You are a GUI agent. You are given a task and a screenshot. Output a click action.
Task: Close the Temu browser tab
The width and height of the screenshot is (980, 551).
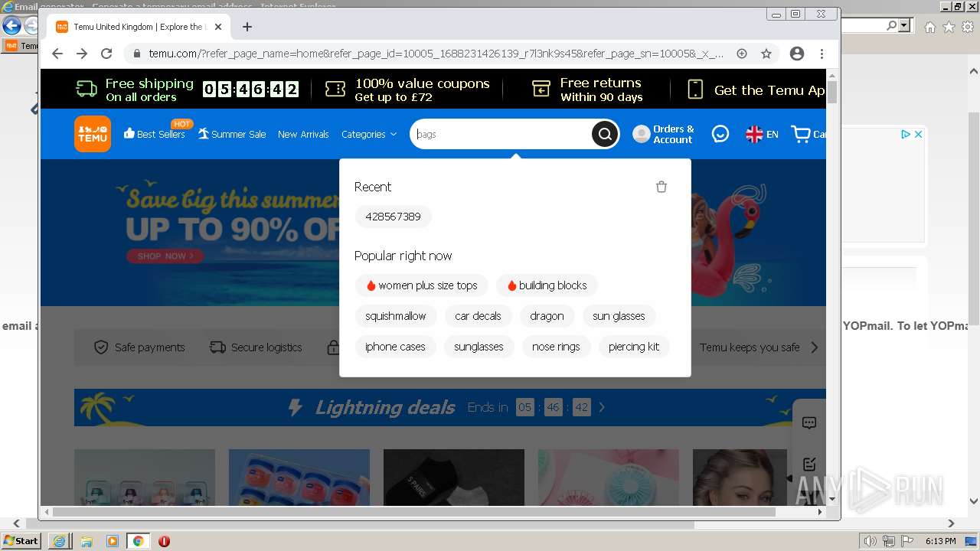pos(218,27)
